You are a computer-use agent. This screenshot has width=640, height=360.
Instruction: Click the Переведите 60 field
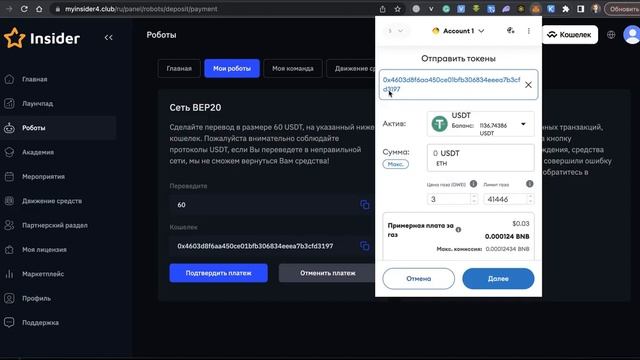(270, 204)
